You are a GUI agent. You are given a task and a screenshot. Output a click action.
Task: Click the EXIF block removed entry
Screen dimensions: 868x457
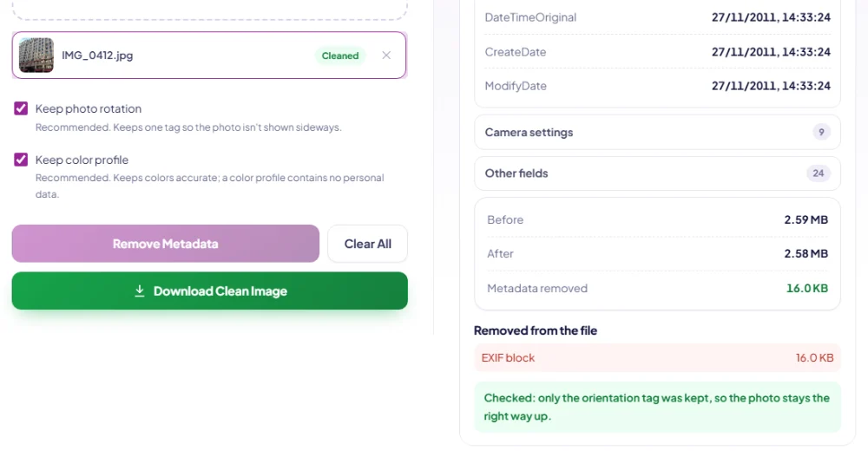pos(658,358)
